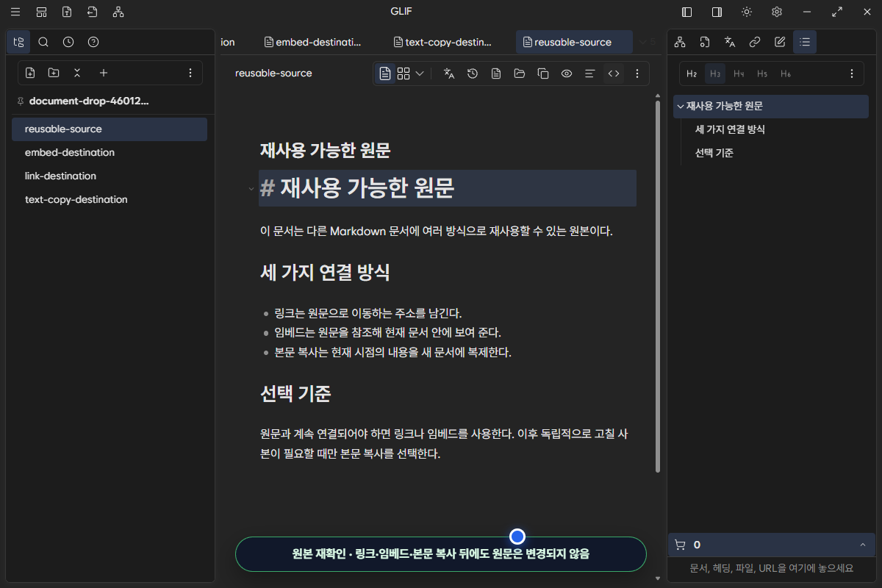
Task: Click the cart icon with count 0
Action: click(x=680, y=545)
